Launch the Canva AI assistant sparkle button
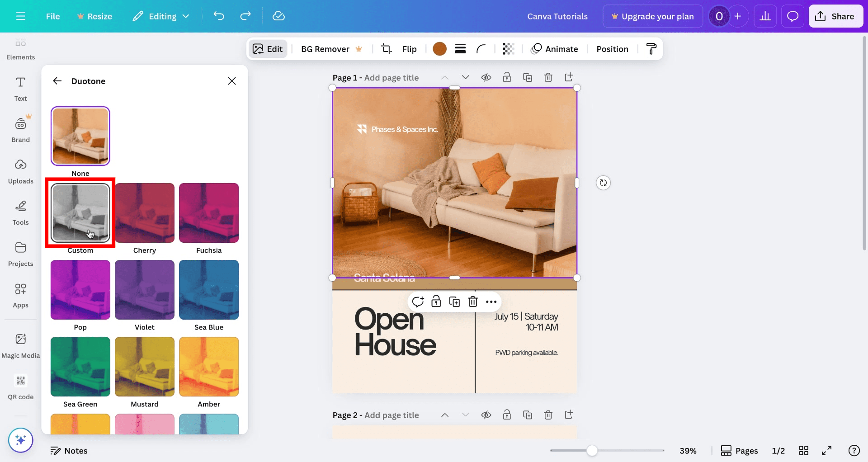This screenshot has height=462, width=868. (x=20, y=440)
